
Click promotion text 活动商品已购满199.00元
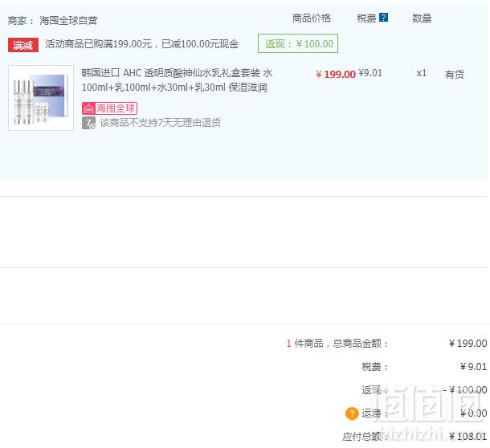coord(99,44)
